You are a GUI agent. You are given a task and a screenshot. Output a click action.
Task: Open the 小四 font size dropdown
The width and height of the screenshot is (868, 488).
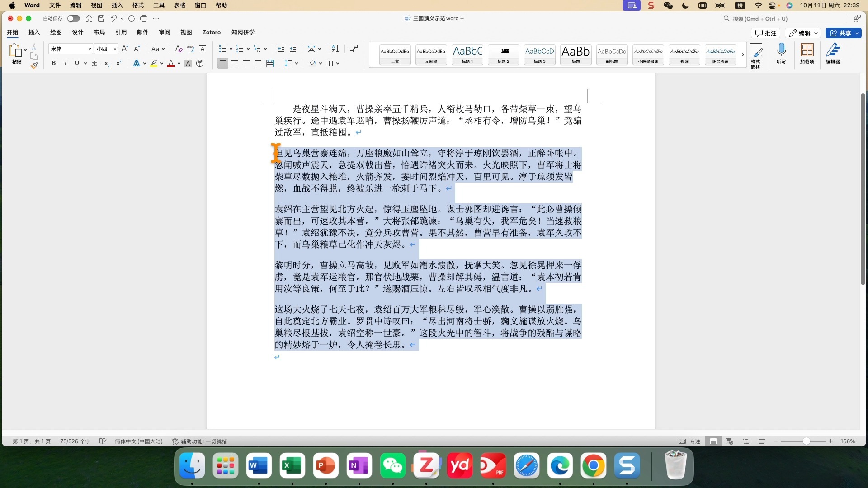(114, 49)
